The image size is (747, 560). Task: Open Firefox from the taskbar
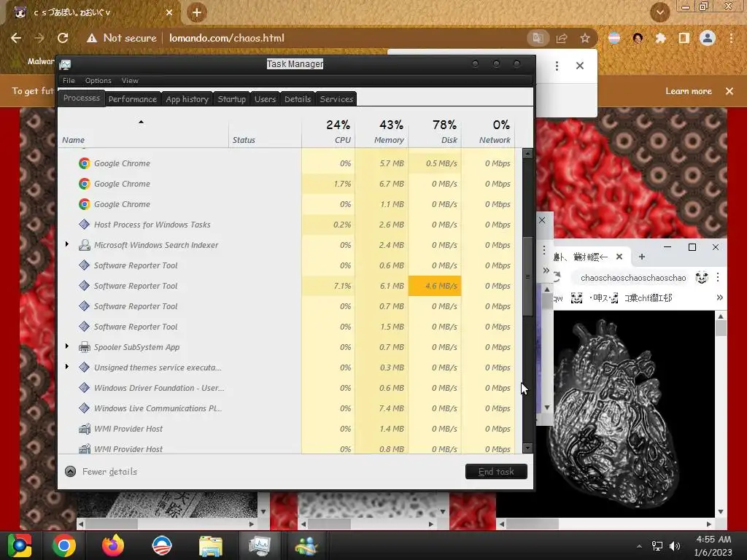[x=113, y=545]
